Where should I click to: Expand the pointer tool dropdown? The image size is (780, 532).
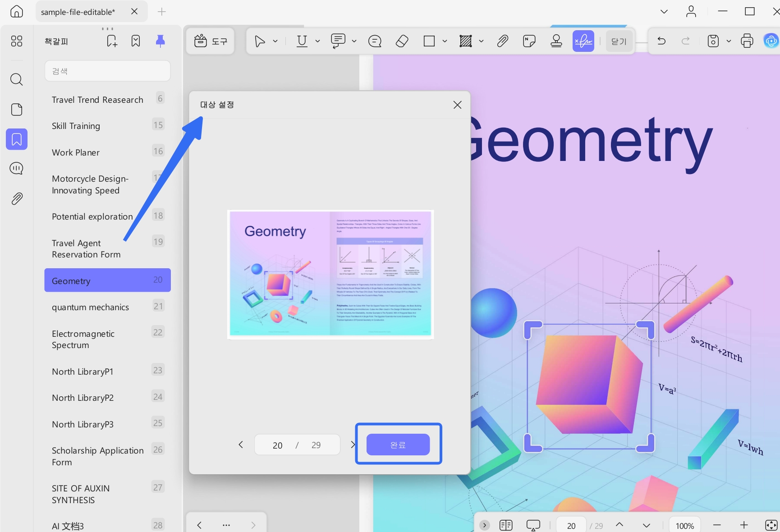click(x=275, y=41)
